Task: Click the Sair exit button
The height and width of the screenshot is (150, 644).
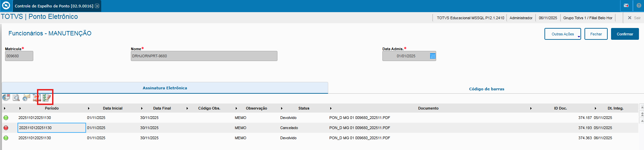Action: click(634, 18)
